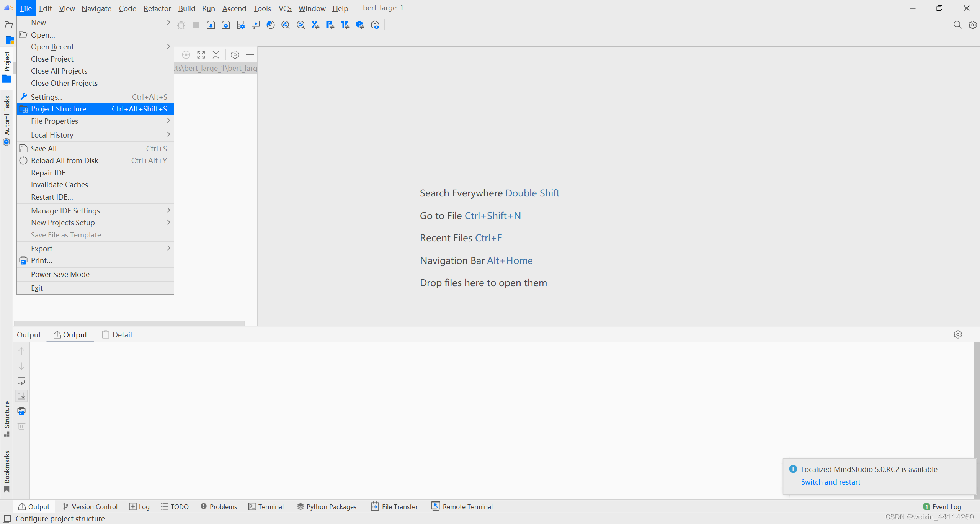Click the X2MindSpore conversion toolbar icon
The width and height of the screenshot is (980, 524).
[315, 25]
